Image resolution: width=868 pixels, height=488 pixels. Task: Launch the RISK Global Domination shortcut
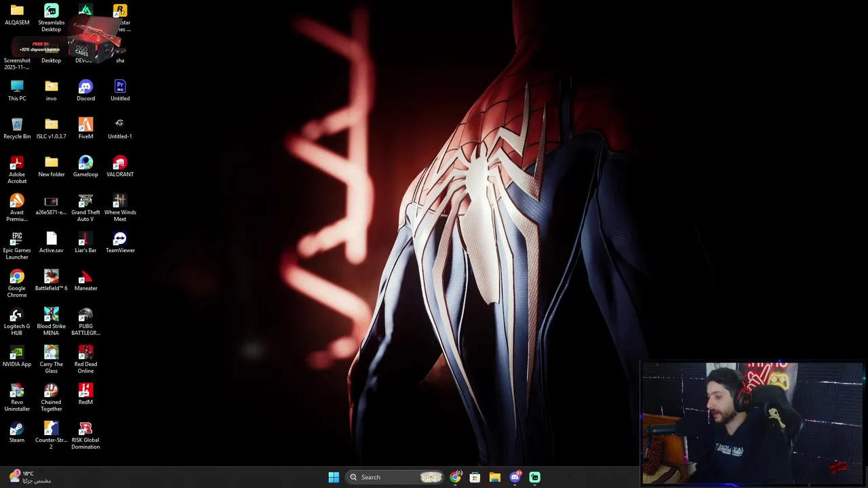point(85,435)
